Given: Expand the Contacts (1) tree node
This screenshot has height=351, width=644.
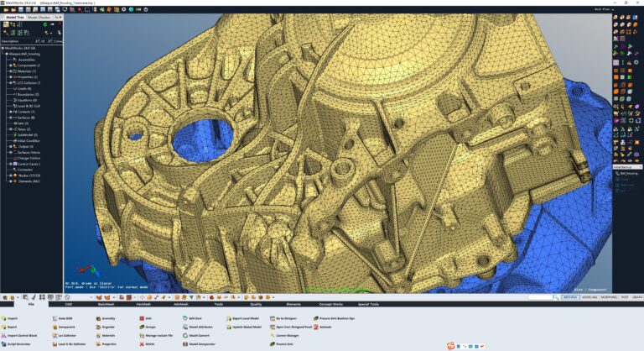Looking at the screenshot, I should [x=11, y=112].
